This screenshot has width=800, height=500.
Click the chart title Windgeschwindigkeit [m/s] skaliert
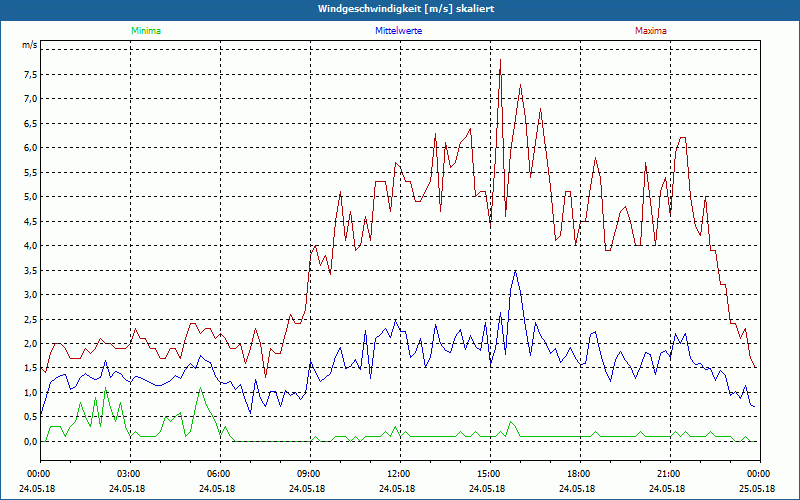[x=406, y=9]
